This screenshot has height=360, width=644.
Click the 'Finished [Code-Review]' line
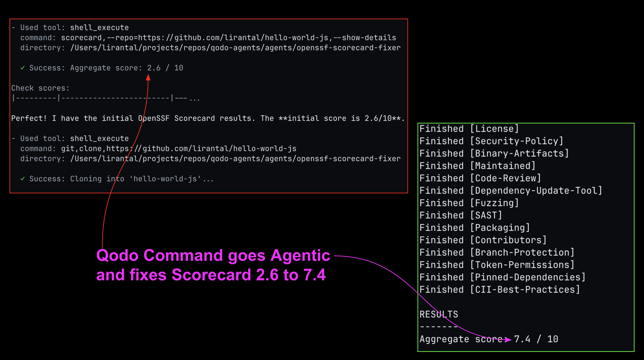pyautogui.click(x=480, y=178)
